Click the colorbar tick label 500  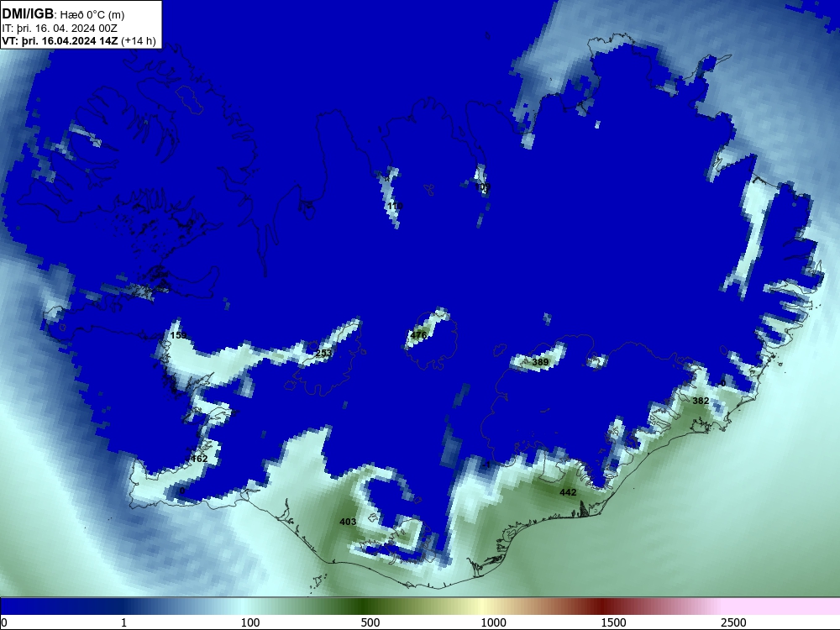370,622
